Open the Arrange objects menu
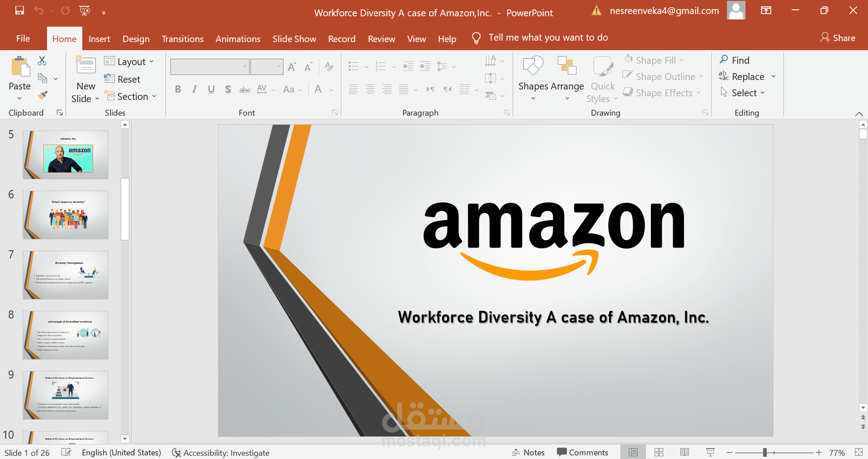 [567, 78]
